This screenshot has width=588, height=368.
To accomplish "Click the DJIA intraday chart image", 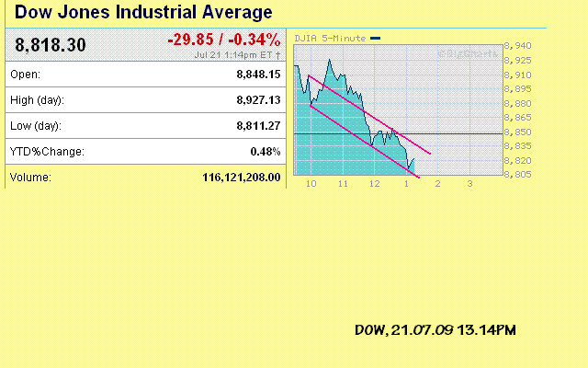I will [x=398, y=110].
